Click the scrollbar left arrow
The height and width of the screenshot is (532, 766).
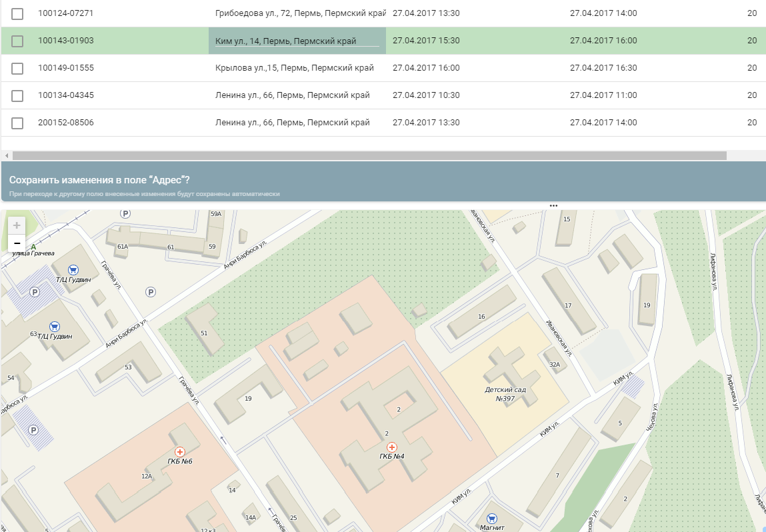point(6,155)
